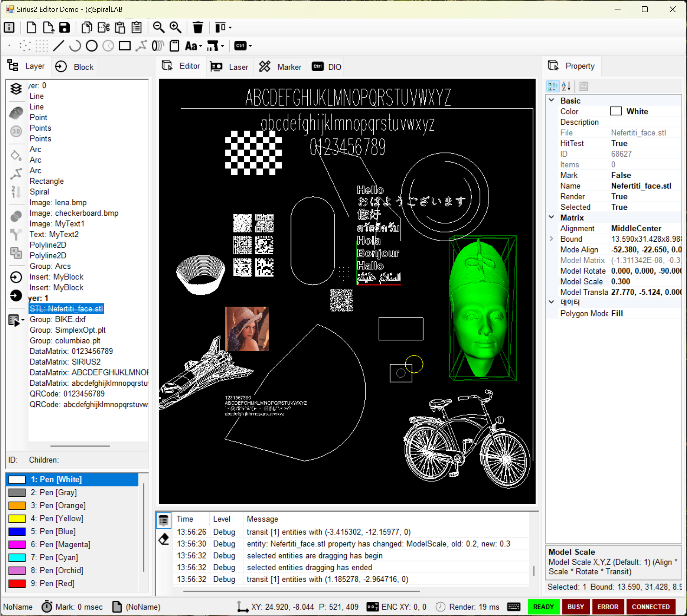Click the Save document icon
Image resolution: width=687 pixels, height=616 pixels.
(65, 28)
